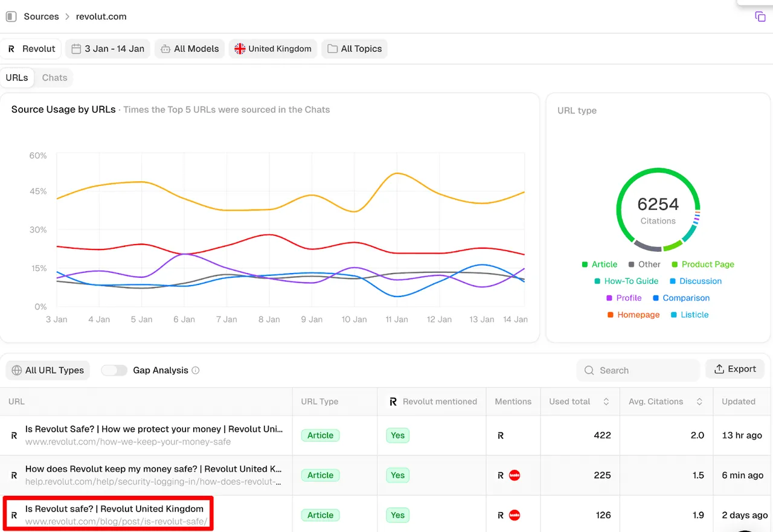Sort by Used total arrows
The height and width of the screenshot is (532, 773).
click(606, 402)
